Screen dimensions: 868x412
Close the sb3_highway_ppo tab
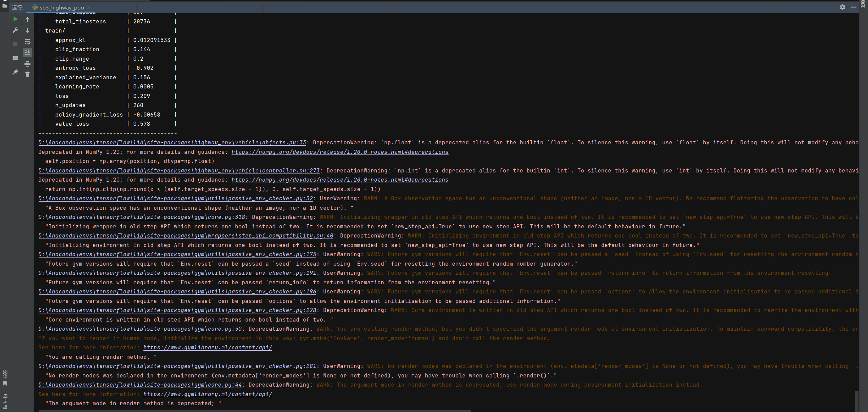pyautogui.click(x=88, y=7)
